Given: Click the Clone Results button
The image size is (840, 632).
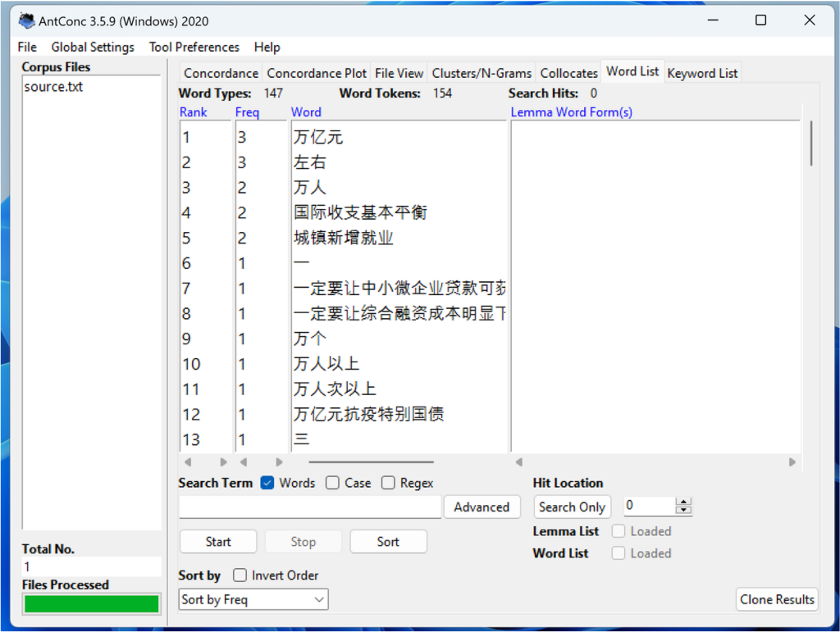Looking at the screenshot, I should 776,599.
